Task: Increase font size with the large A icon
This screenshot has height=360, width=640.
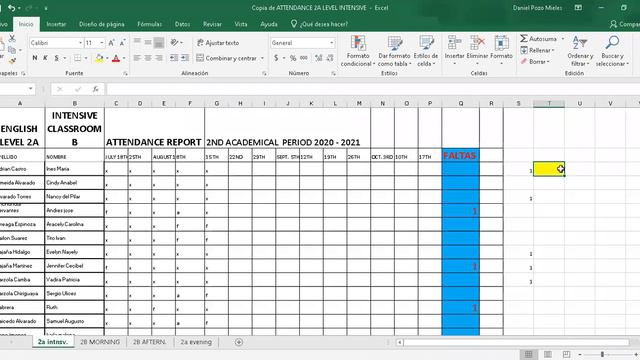Action: coord(111,42)
